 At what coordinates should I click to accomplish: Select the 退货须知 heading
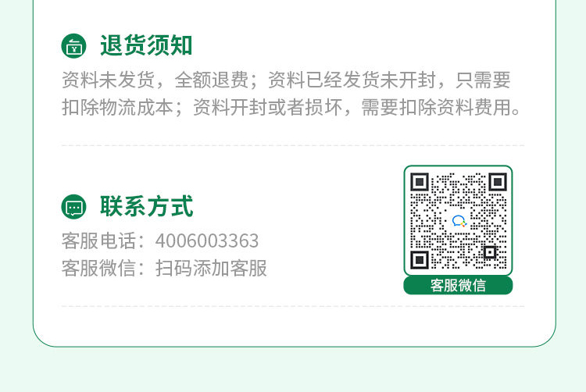(x=146, y=45)
